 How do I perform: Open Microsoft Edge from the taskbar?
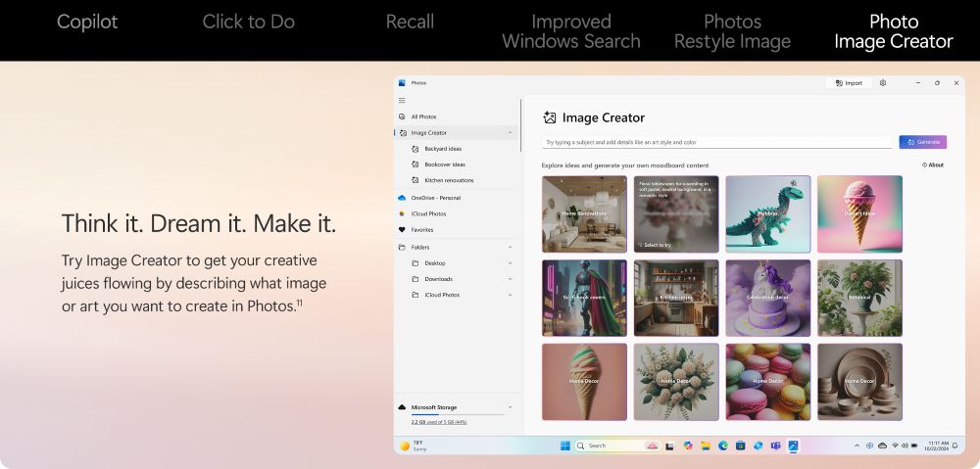(x=723, y=446)
